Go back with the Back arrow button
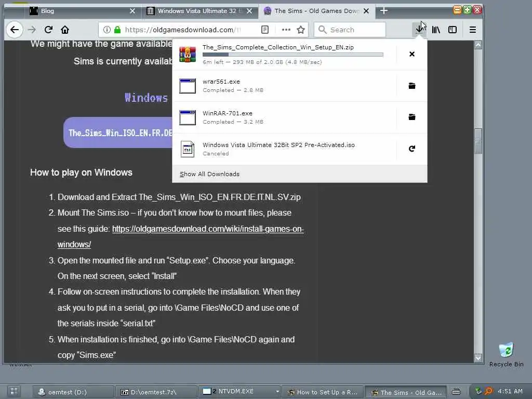This screenshot has width=532, height=399. pos(14,30)
